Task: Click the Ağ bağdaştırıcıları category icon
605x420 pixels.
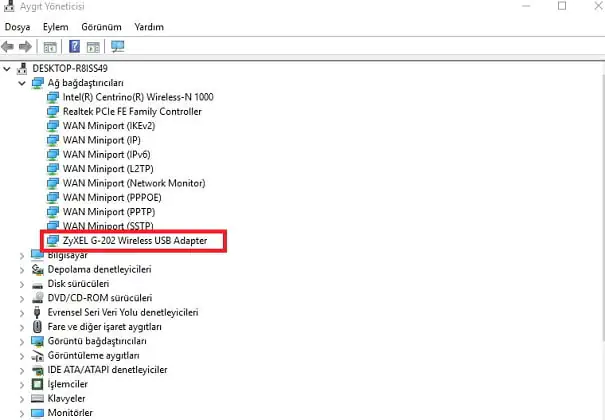Action: click(37, 83)
